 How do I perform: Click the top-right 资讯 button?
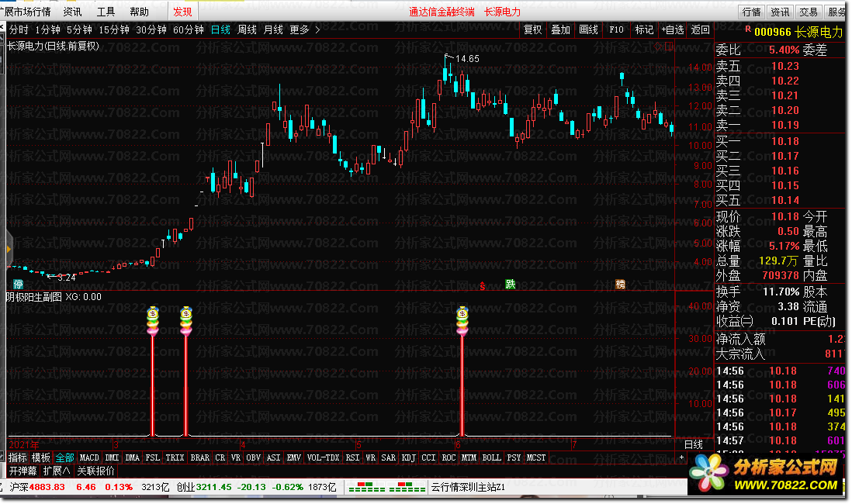coord(781,12)
